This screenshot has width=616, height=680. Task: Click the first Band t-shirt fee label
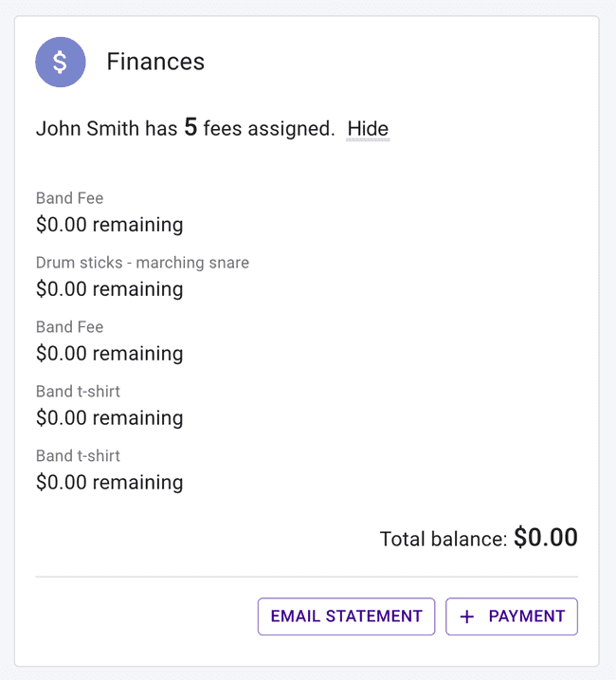[78, 392]
